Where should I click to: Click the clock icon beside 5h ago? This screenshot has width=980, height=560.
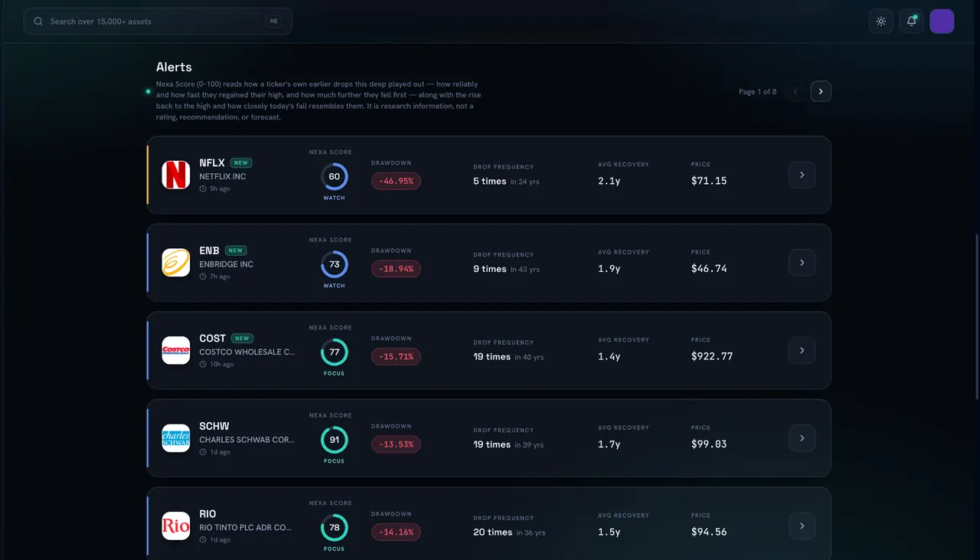coord(203,188)
